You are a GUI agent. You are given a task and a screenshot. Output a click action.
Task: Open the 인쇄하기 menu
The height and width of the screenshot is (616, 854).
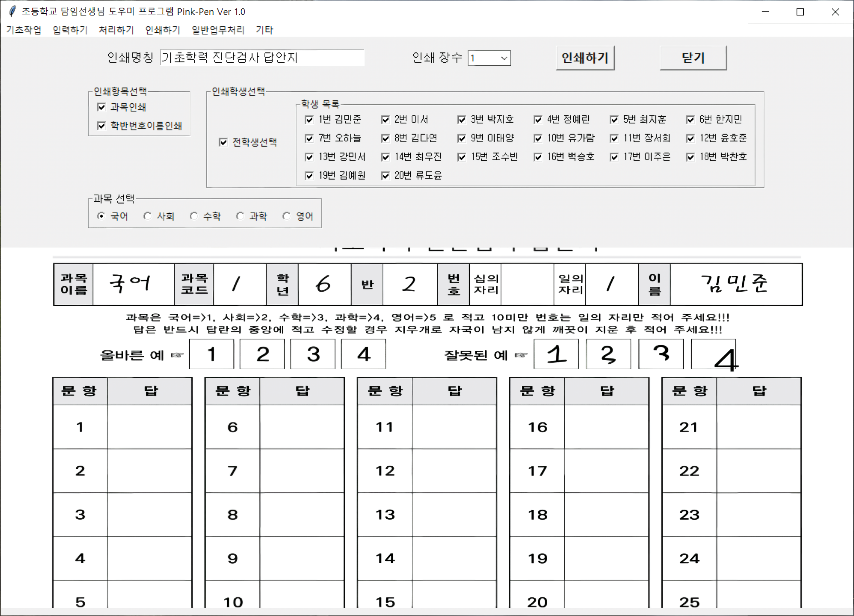(x=163, y=30)
